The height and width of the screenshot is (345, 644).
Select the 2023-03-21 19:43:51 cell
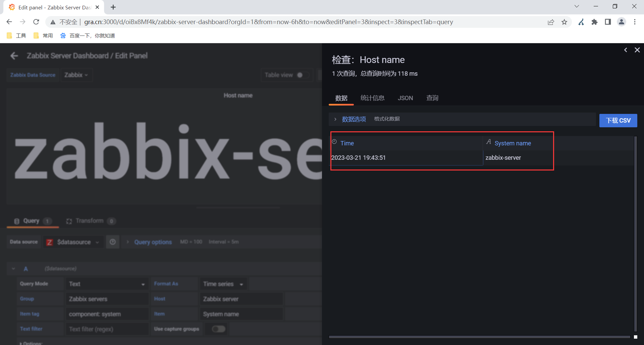pos(407,158)
